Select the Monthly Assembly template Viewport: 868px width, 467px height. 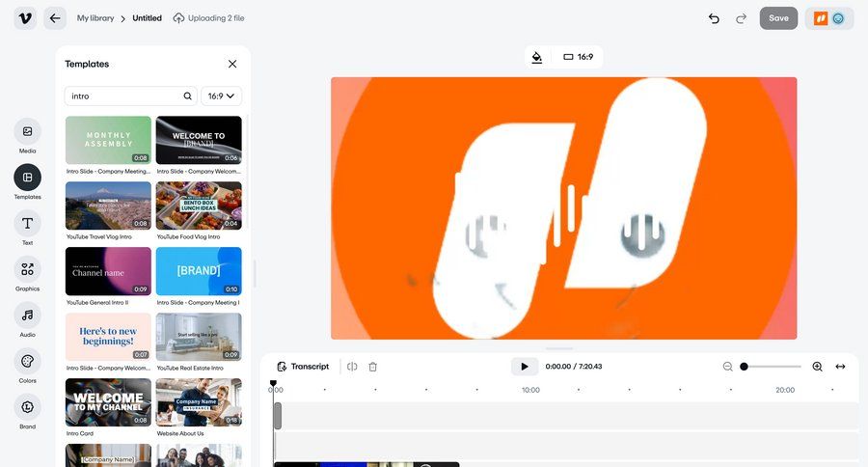[x=108, y=140]
